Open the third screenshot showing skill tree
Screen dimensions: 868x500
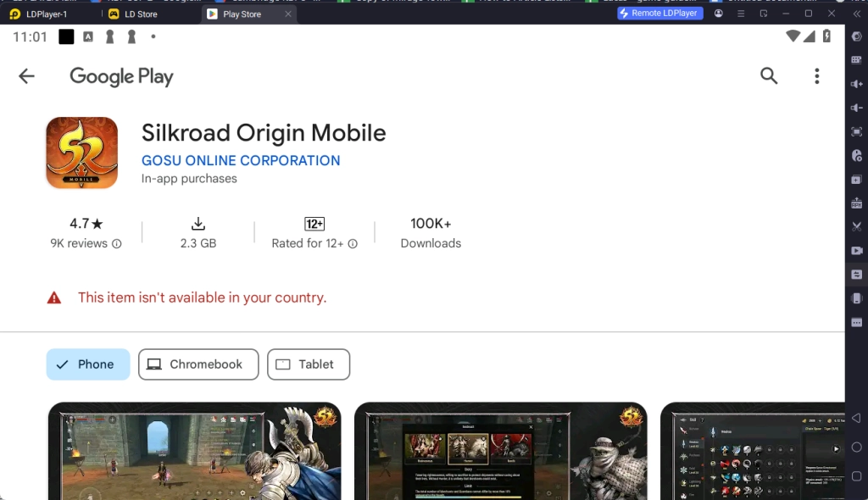pos(753,451)
